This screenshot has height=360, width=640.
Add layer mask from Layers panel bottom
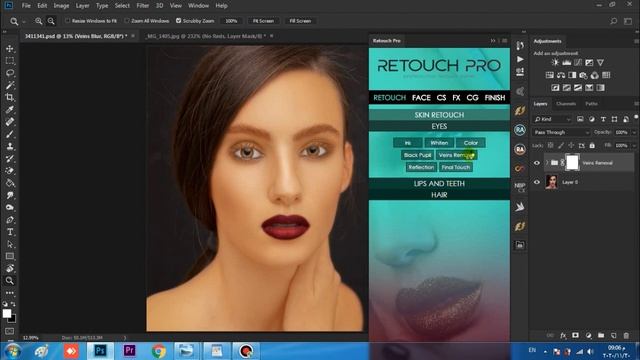tap(576, 336)
